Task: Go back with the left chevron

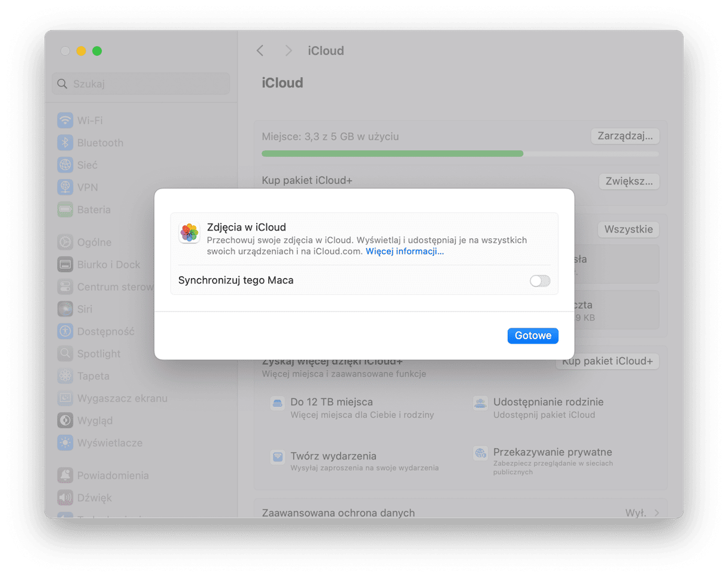Action: point(260,51)
